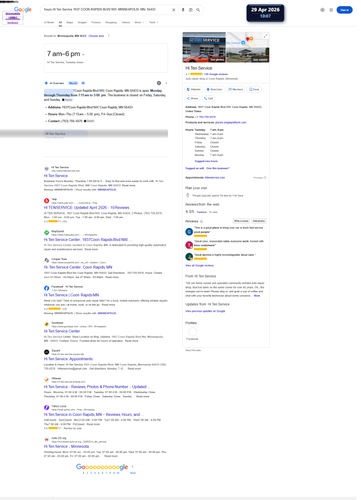The width and height of the screenshot is (361, 500).
Task: Open Hi Ten Service Reviews, Photos & Phone Number result
Action: pos(97,387)
